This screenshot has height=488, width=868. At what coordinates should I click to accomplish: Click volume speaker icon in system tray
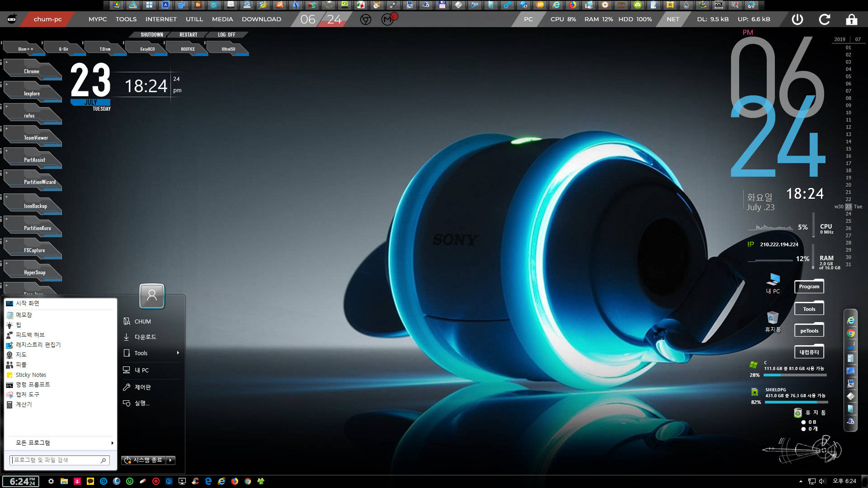(x=822, y=481)
